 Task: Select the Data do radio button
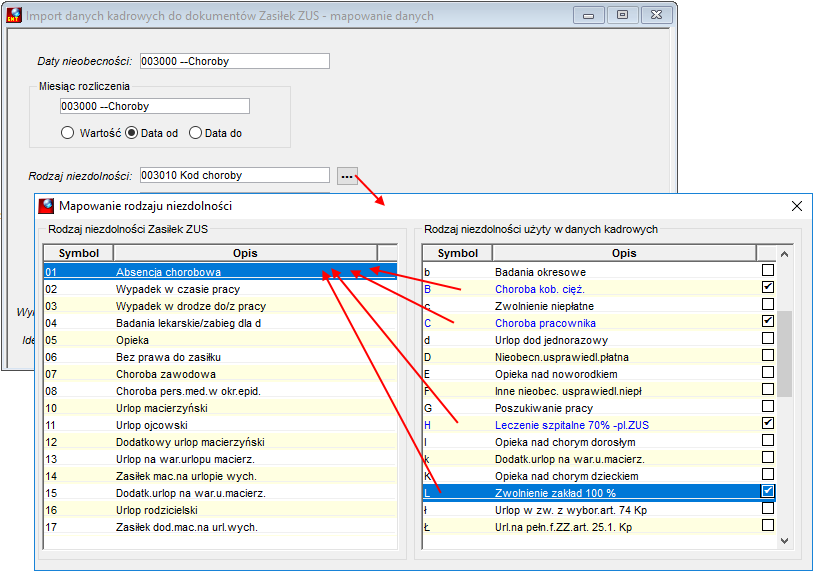coord(195,133)
